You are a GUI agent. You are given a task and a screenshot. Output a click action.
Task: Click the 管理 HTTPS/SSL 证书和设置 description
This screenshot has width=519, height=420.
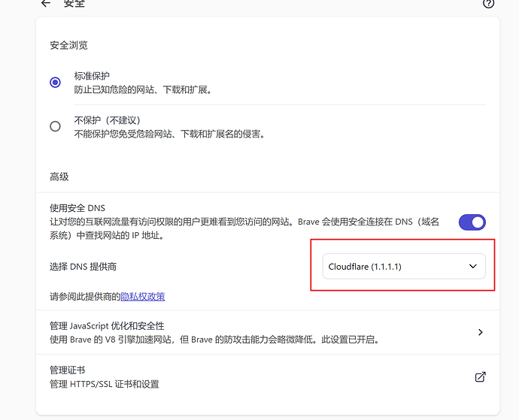coord(105,384)
